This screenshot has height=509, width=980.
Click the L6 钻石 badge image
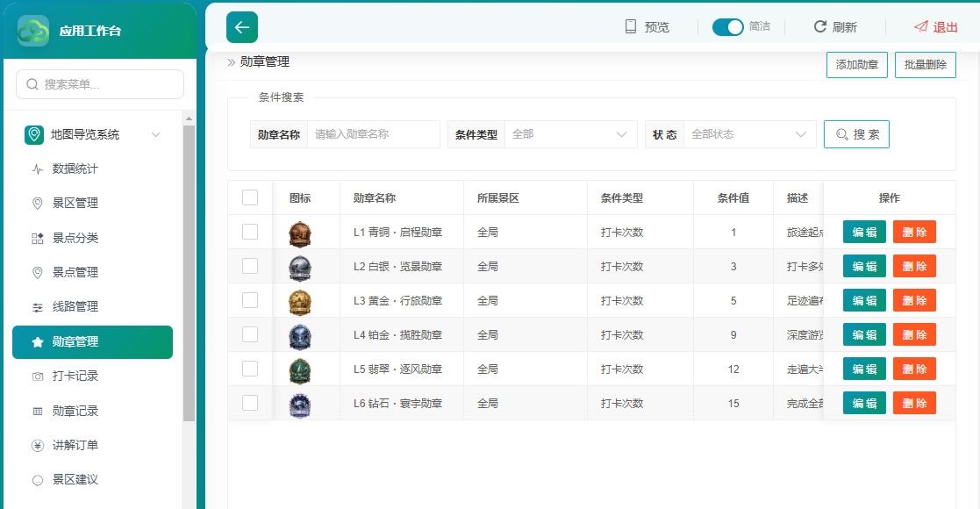tap(300, 405)
